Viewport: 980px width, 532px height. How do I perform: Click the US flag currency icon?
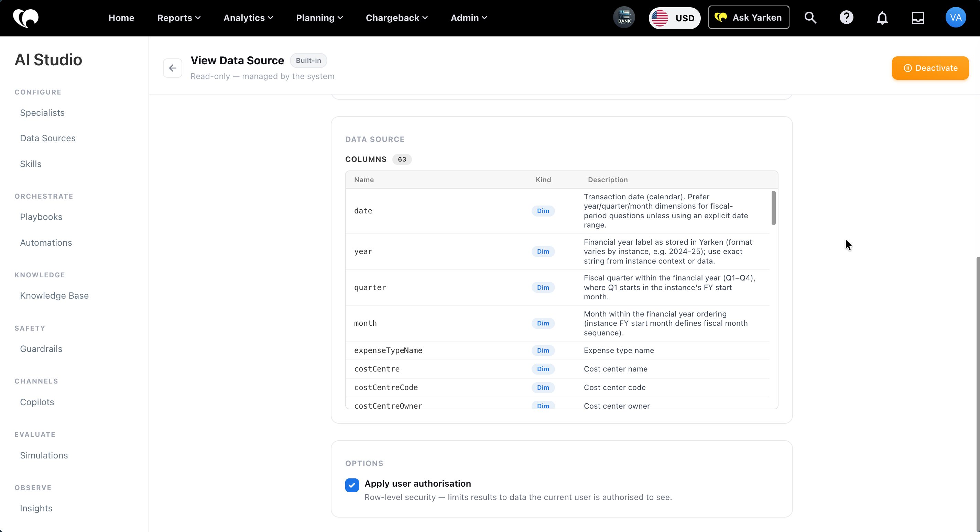659,18
